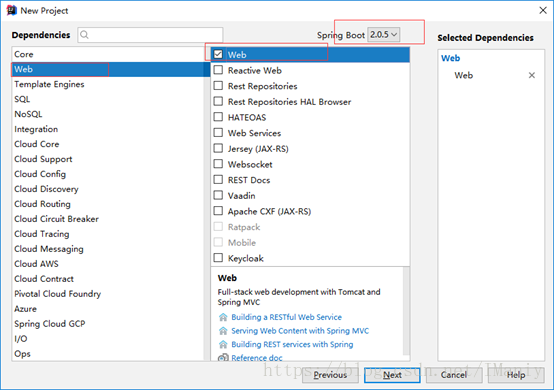Open the Building a RESTful Web Service link
Viewport: 554px width, 390px height.
coord(286,317)
